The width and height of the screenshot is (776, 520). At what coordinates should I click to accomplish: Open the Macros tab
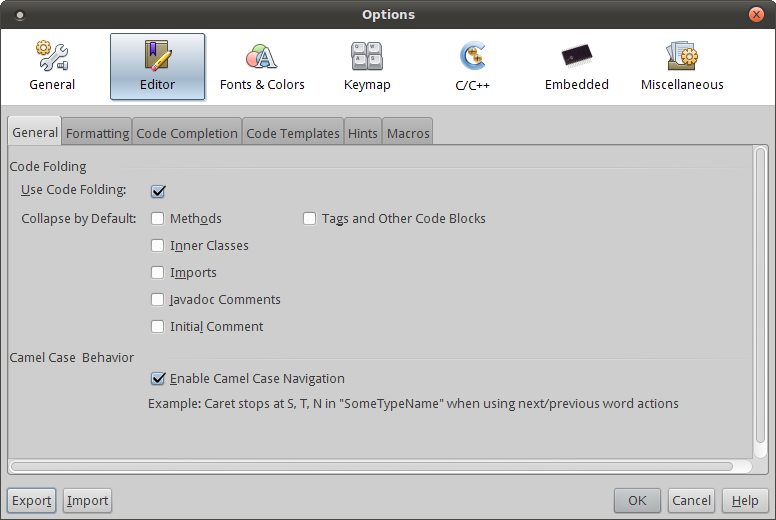pos(408,133)
